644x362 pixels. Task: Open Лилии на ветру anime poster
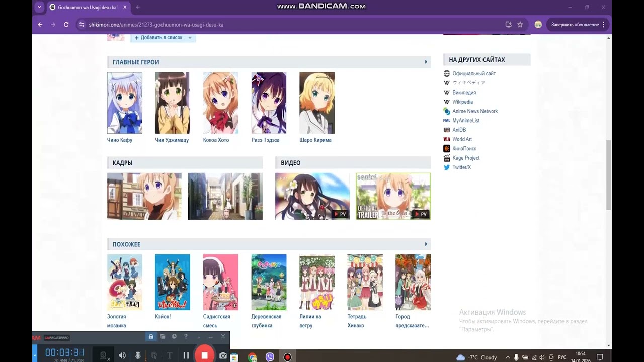pos(317,282)
